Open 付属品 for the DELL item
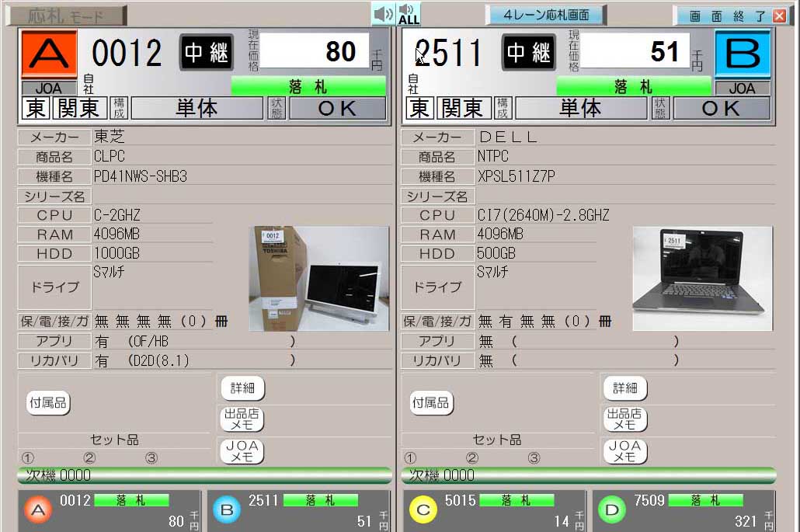Viewport: 800px width, 532px height. (431, 403)
